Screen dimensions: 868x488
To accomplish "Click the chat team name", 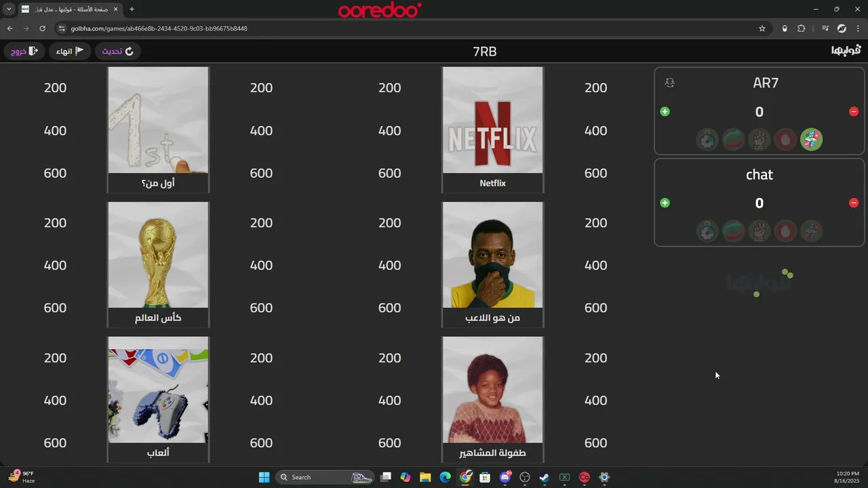I will 759,174.
